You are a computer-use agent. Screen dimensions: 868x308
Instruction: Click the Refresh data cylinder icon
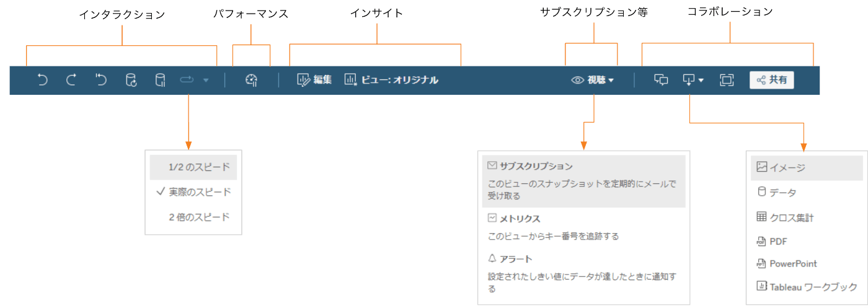point(131,79)
